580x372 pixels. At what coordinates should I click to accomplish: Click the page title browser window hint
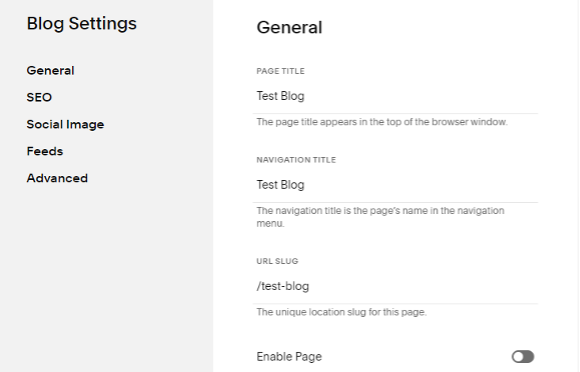click(x=382, y=122)
